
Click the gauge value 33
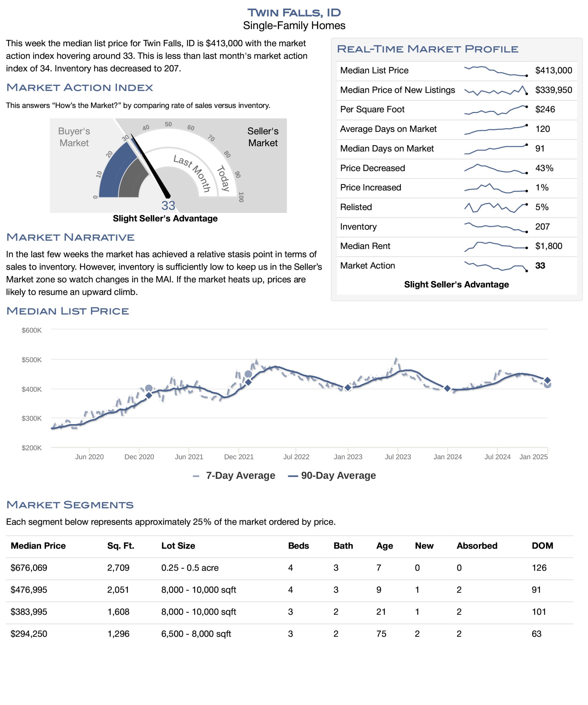(168, 205)
